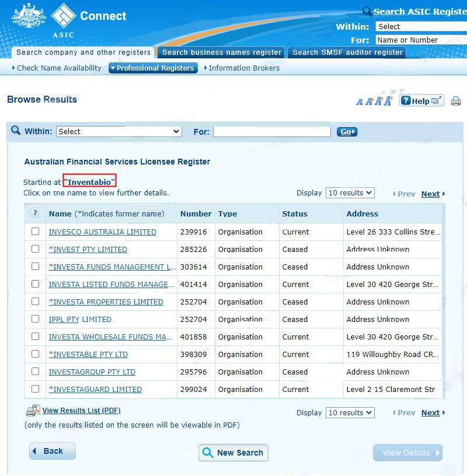Viewport: 467px width, 476px height.
Task: Click the Back button
Action: (x=53, y=451)
